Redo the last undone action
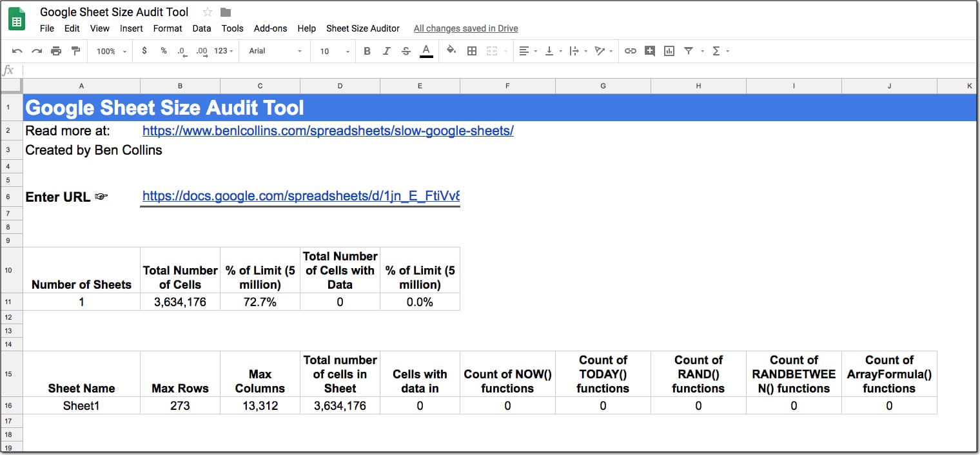Viewport: 980px width, 455px height. tap(37, 51)
